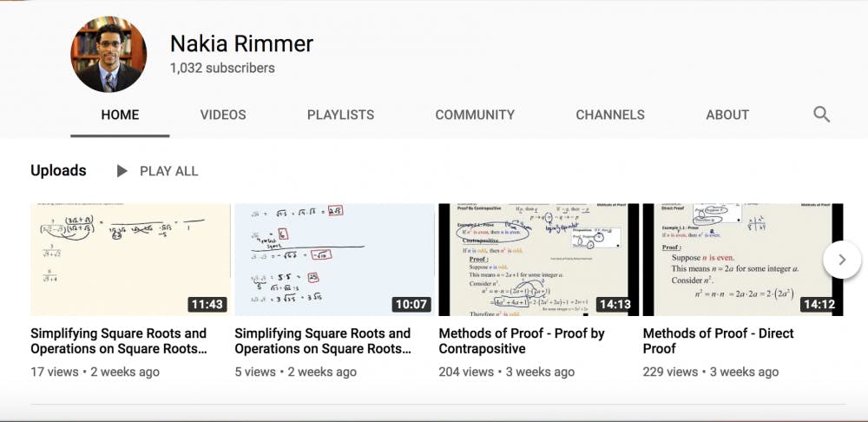Play the Direct Proof video thumbnail
Screen dimensions: 868x422
click(x=738, y=260)
